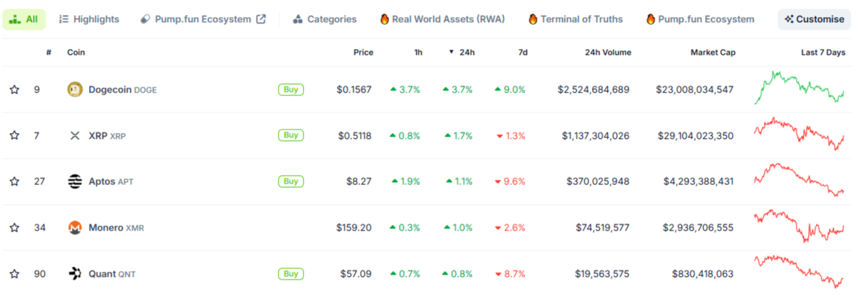
Task: Sort the table by Market Cap
Action: [x=713, y=53]
